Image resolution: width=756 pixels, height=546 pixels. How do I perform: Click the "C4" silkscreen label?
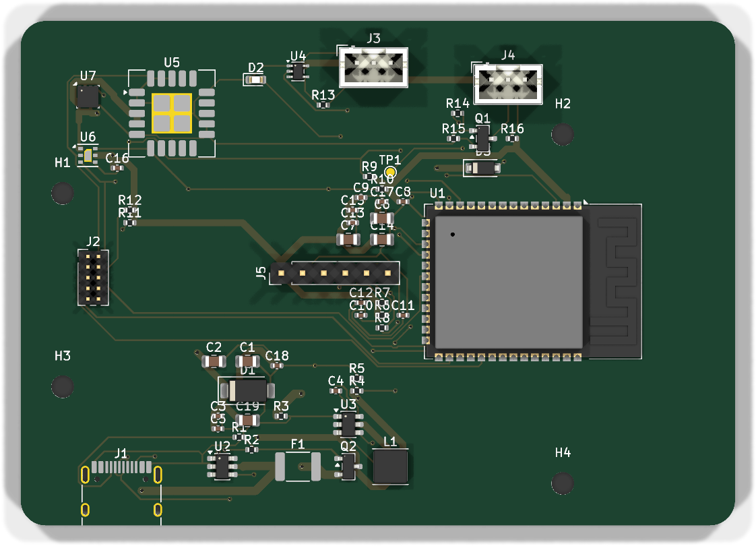coord(336,381)
